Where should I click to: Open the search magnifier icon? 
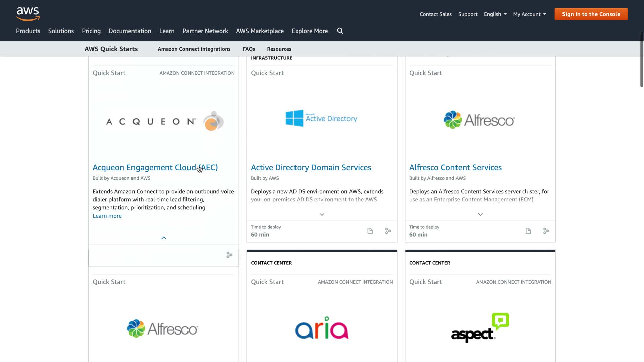340,31
